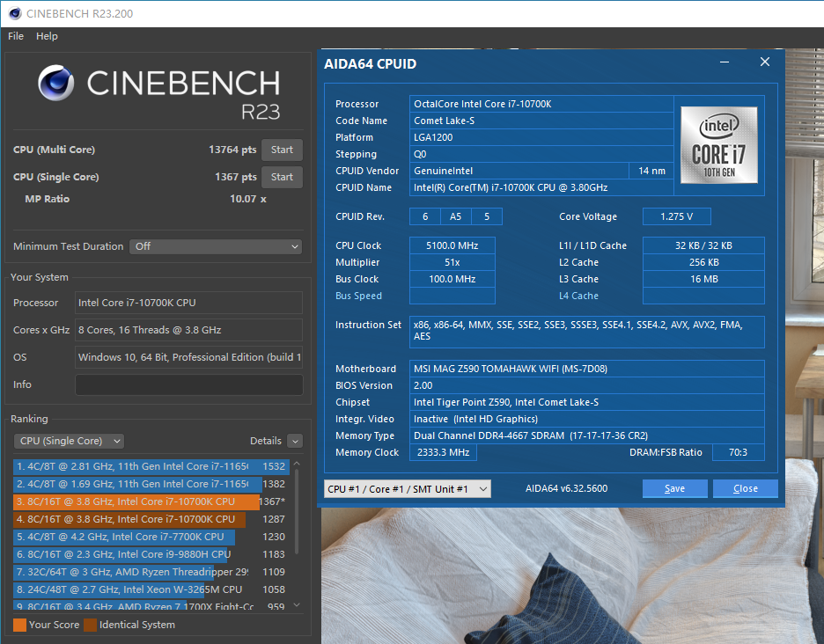Click the ranking list scrollbar thumb
The width and height of the screenshot is (824, 644).
click(297, 511)
